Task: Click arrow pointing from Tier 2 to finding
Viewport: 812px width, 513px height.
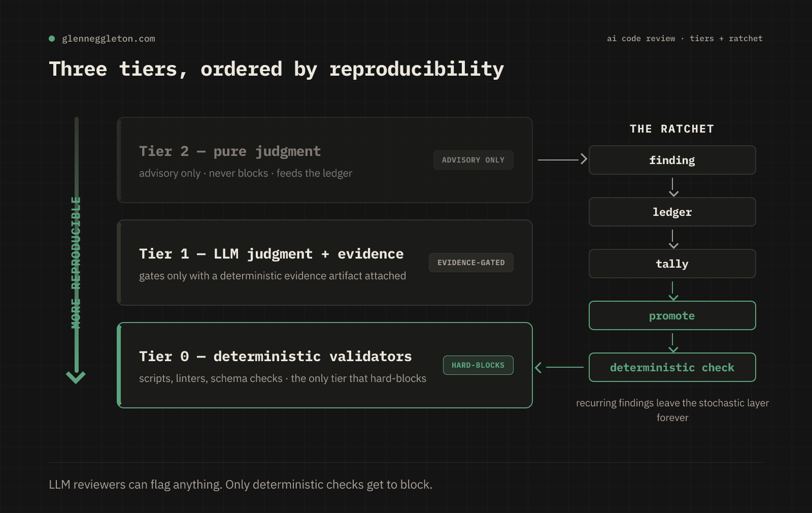Action: (x=562, y=159)
